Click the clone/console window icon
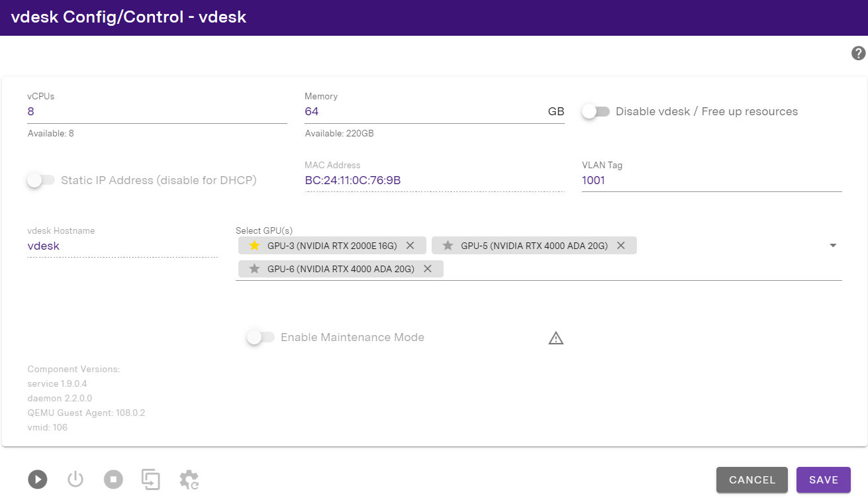The height and width of the screenshot is (502, 868). point(151,479)
